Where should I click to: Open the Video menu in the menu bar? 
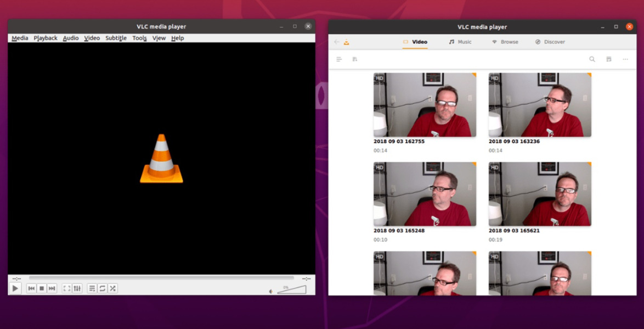coord(92,38)
